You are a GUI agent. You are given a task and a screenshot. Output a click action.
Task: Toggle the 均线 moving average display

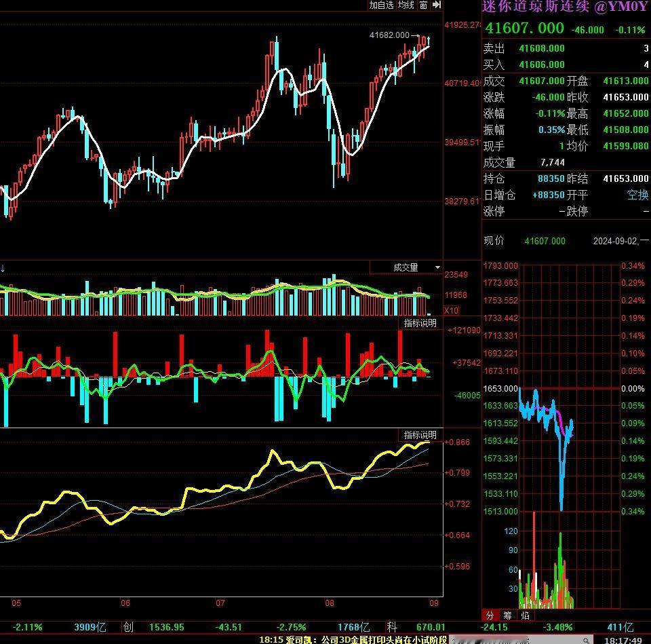click(x=406, y=5)
